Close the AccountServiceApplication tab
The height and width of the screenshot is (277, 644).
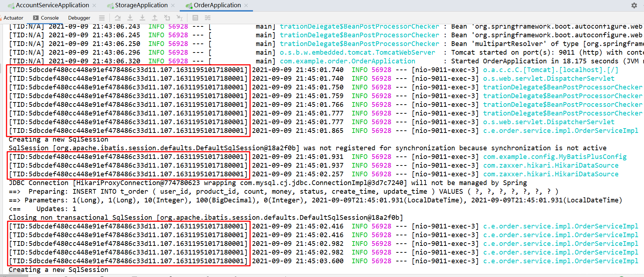(x=94, y=5)
